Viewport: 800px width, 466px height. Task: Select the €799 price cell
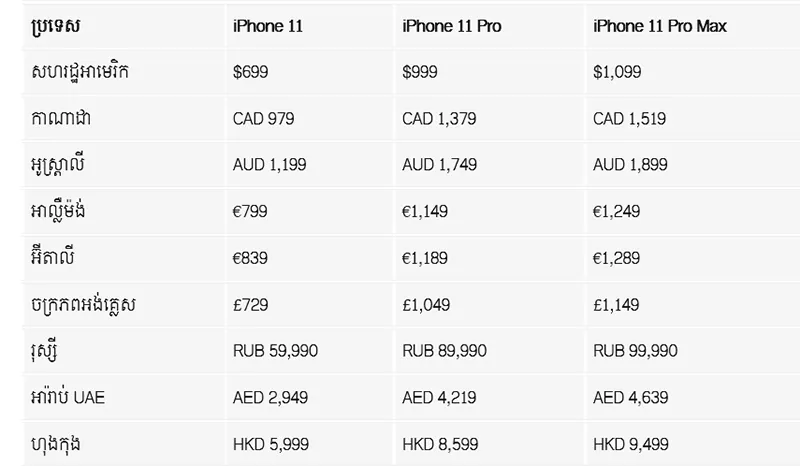(250, 212)
